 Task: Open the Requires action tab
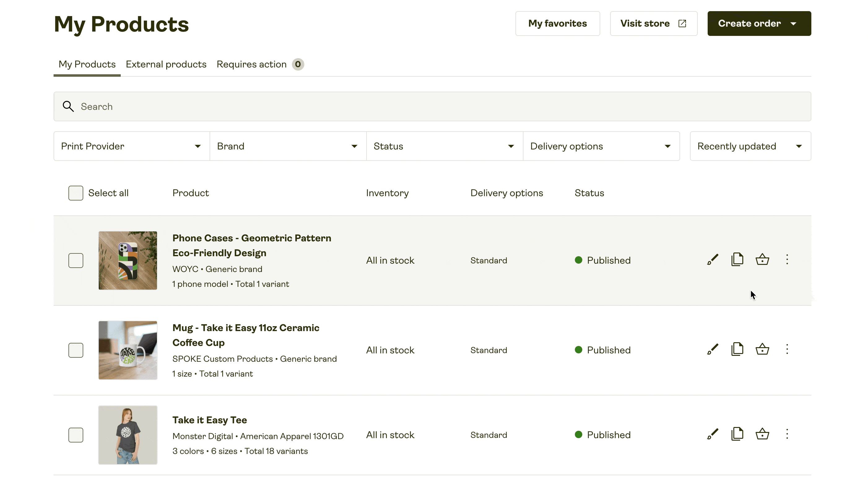[251, 64]
